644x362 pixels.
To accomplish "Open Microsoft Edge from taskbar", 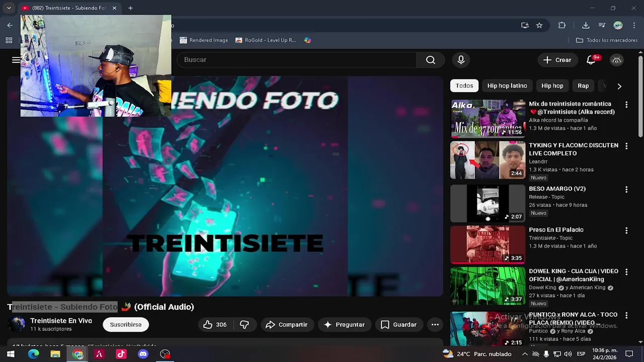I will (x=33, y=354).
